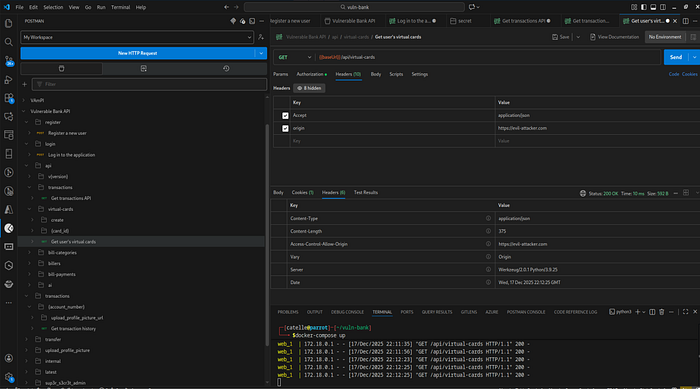Image resolution: width=700 pixels, height=389 pixels.
Task: Expand the billers folder
Action: tap(29, 264)
